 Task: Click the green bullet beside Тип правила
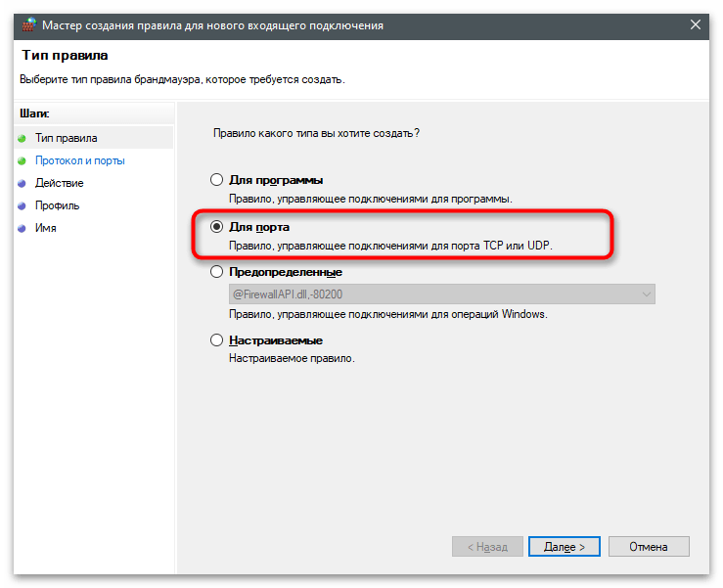(x=22, y=138)
